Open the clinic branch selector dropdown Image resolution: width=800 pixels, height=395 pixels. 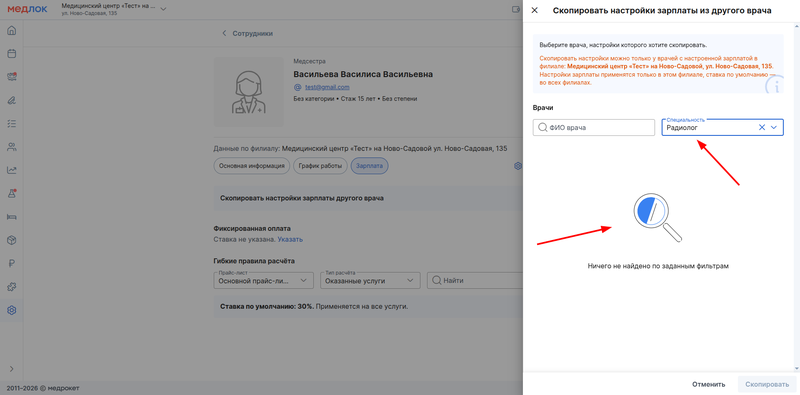114,10
